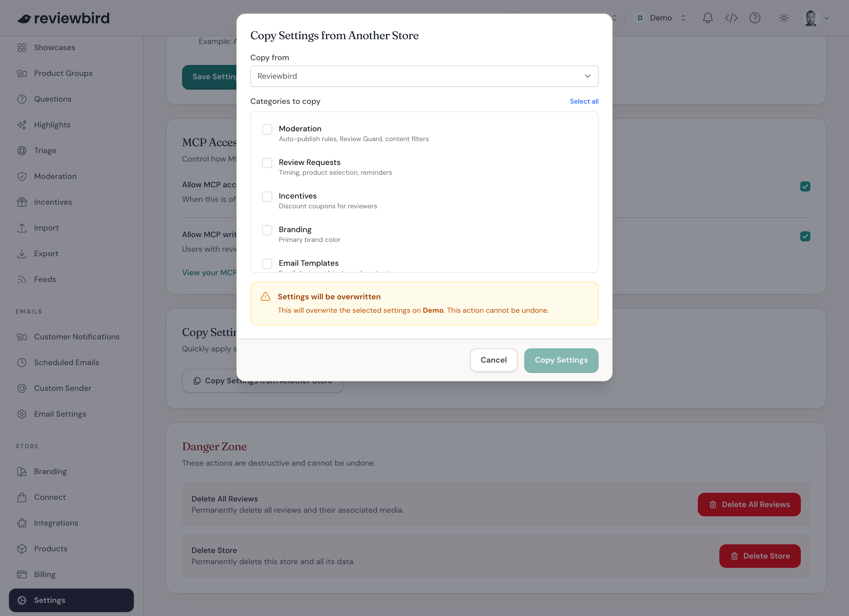Check the Review Requests category checkbox
Screen dimensions: 849x616
[267, 163]
